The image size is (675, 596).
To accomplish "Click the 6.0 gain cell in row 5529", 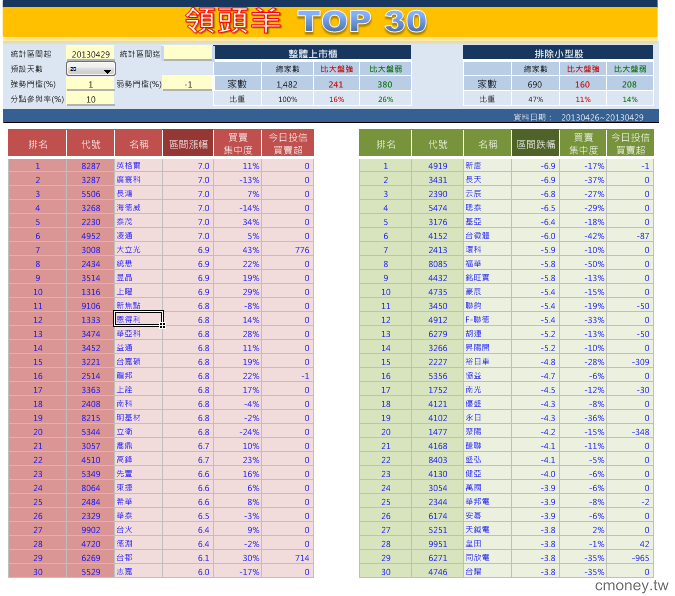I will pos(188,572).
